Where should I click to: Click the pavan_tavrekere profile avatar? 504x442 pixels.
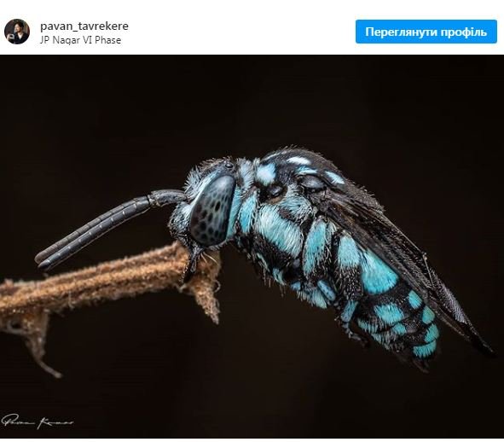(17, 32)
